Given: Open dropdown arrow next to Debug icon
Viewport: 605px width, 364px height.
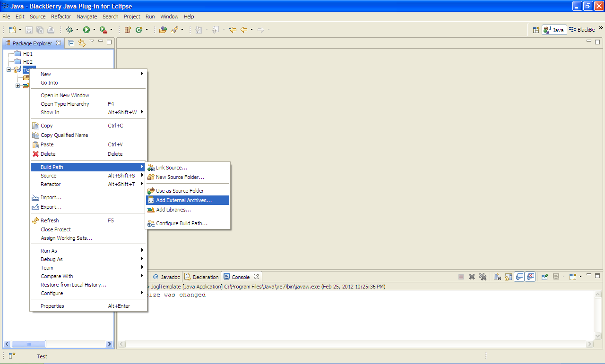Looking at the screenshot, I should click(77, 30).
